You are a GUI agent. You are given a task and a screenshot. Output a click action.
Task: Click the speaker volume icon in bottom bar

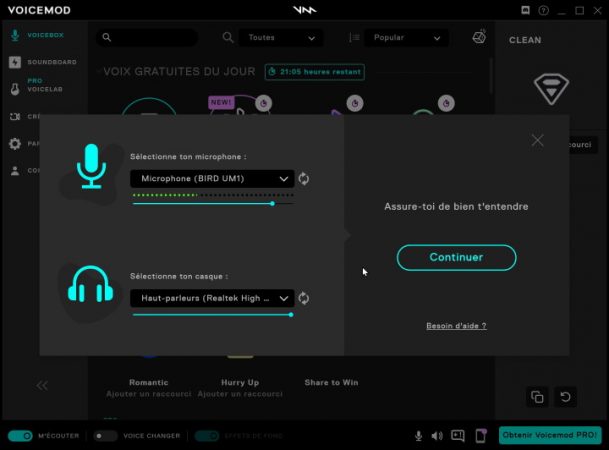point(437,436)
